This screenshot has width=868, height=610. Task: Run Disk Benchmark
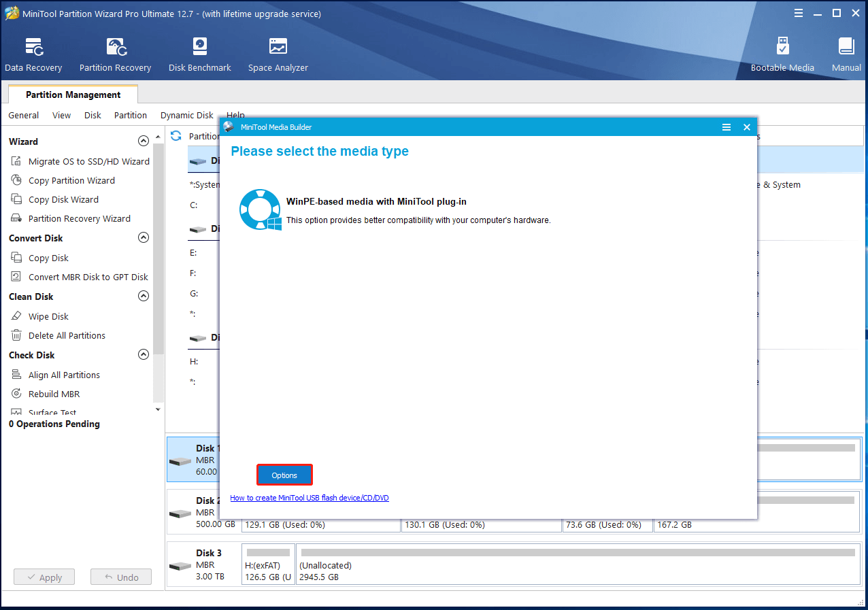199,53
